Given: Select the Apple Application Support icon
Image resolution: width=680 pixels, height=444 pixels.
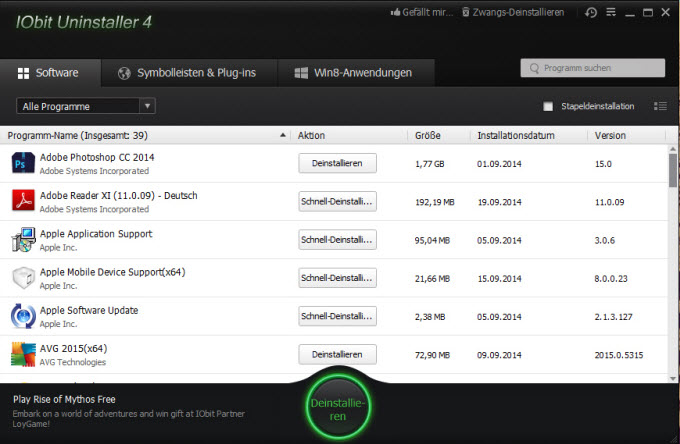Looking at the screenshot, I should (23, 240).
